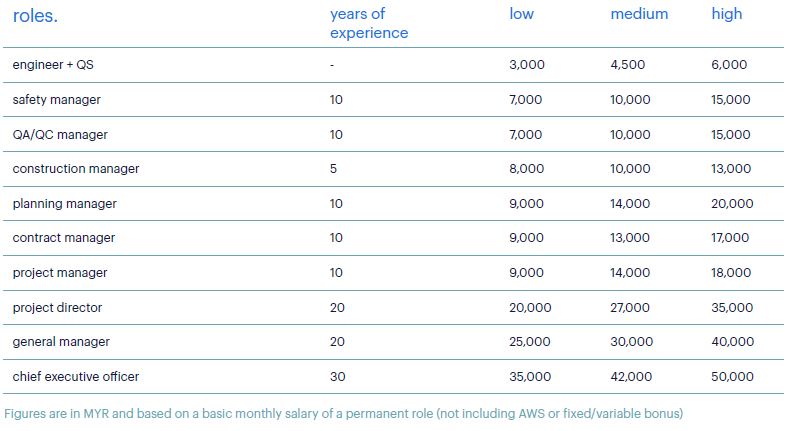Click the "high" salary column header
This screenshot has height=431, width=792.
tap(727, 14)
